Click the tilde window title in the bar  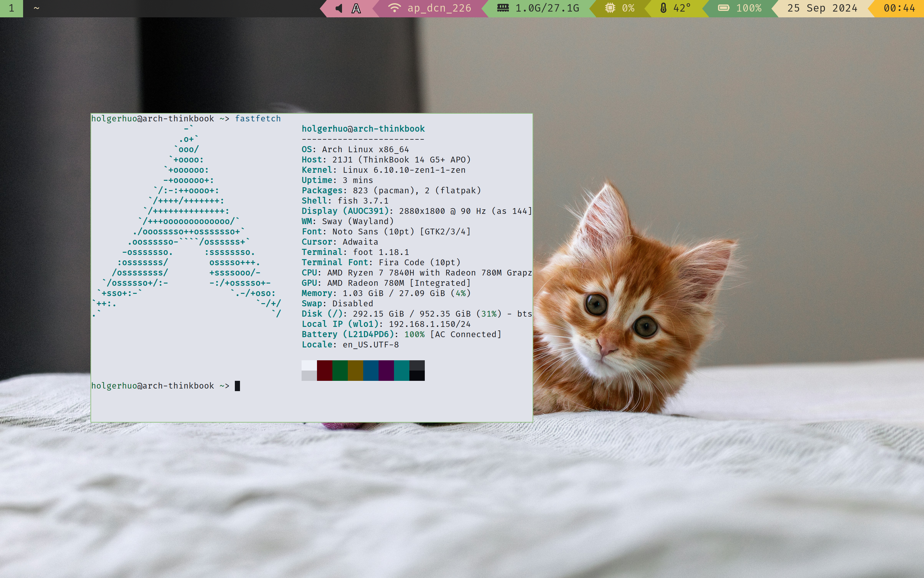pos(37,8)
